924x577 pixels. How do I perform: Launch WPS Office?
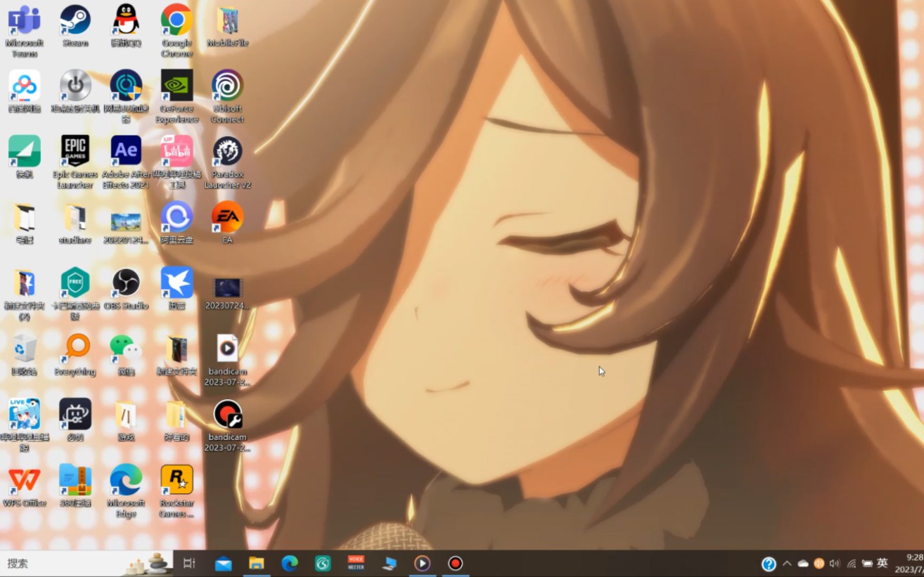pyautogui.click(x=25, y=486)
